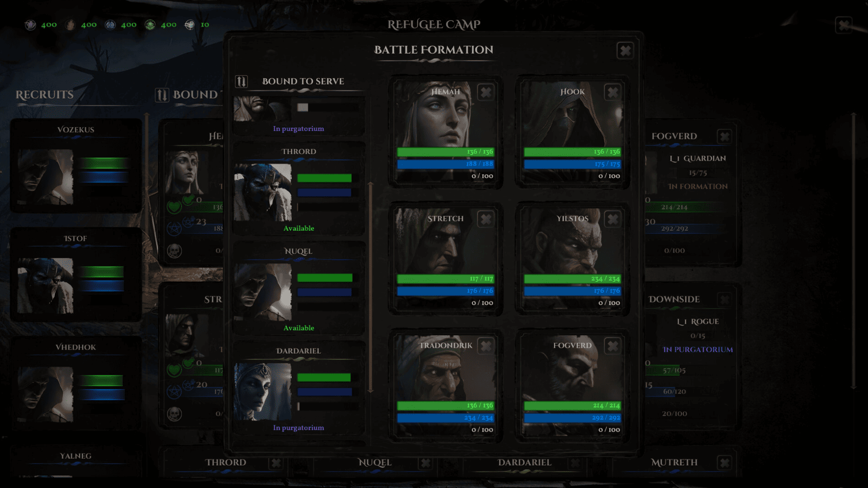Remove Stretch from formation slot

click(486, 219)
